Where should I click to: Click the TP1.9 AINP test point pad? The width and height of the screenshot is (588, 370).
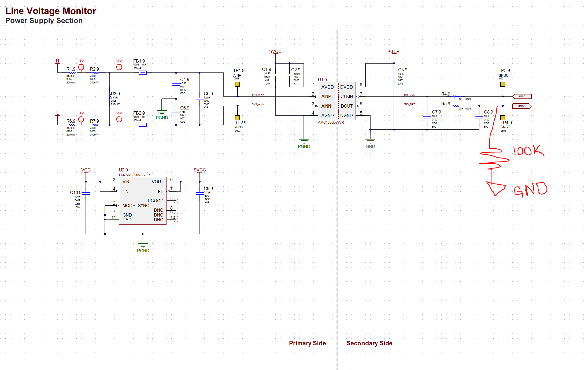pyautogui.click(x=237, y=85)
